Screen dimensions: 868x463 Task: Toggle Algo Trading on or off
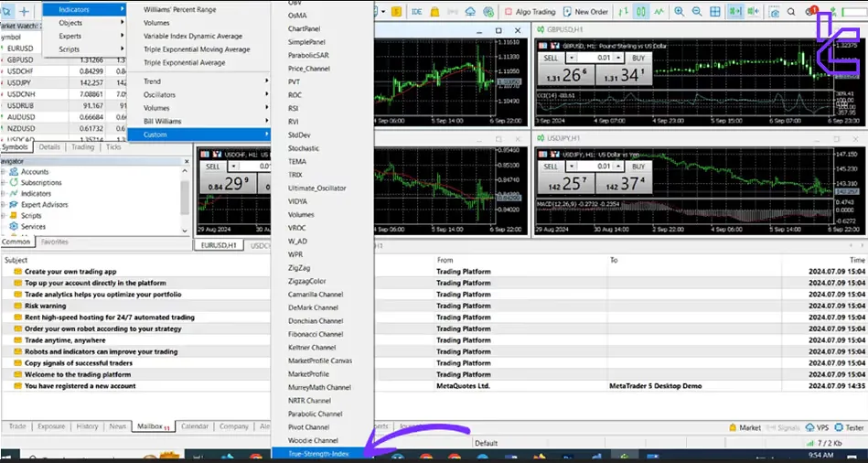click(530, 12)
